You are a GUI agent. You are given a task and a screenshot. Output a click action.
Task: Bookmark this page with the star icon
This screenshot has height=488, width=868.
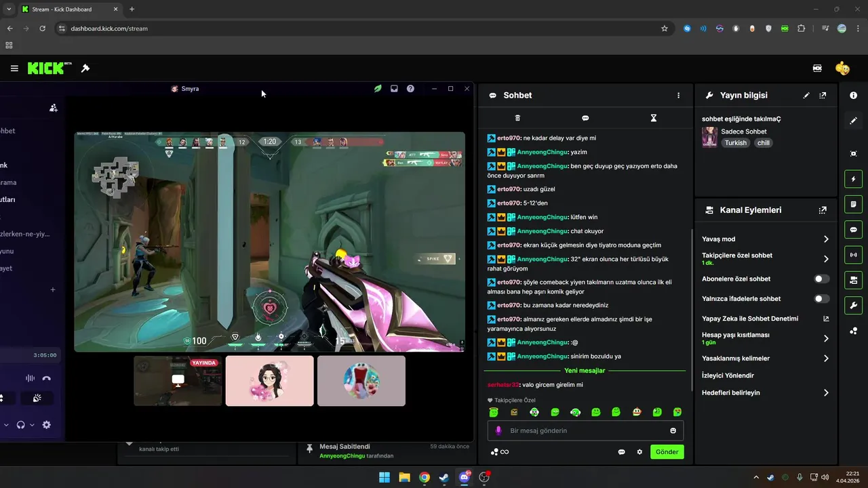665,28
